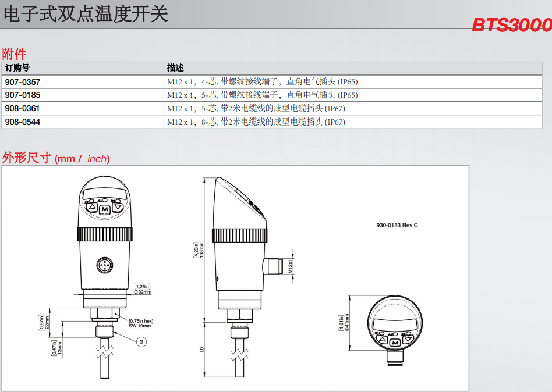Click the 订购号 column header

pos(17,68)
